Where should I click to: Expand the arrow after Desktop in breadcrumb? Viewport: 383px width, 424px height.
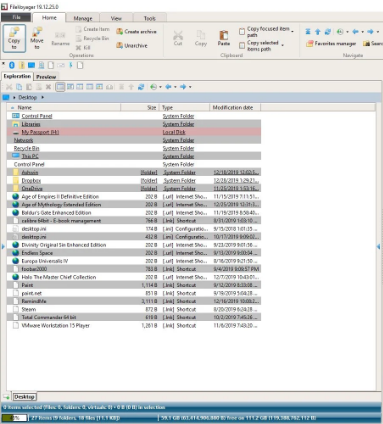click(43, 97)
